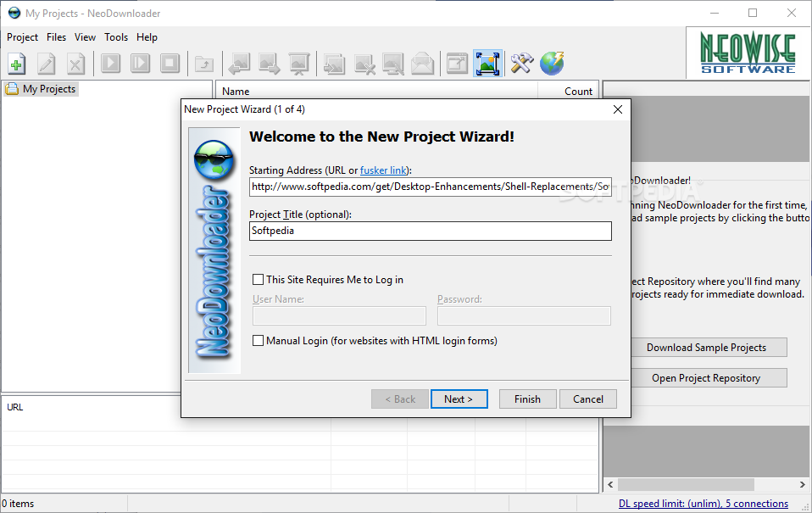Click the Next image arrow icon
This screenshot has width=812, height=513.
[270, 64]
